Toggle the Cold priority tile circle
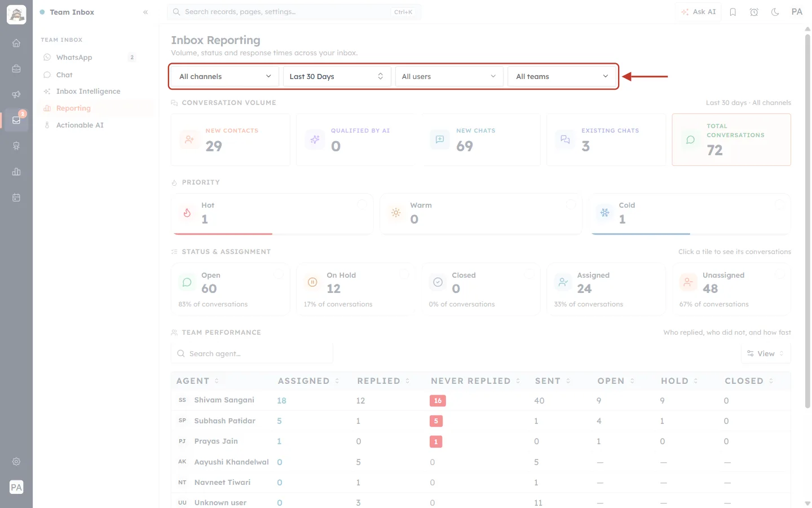 pyautogui.click(x=780, y=204)
